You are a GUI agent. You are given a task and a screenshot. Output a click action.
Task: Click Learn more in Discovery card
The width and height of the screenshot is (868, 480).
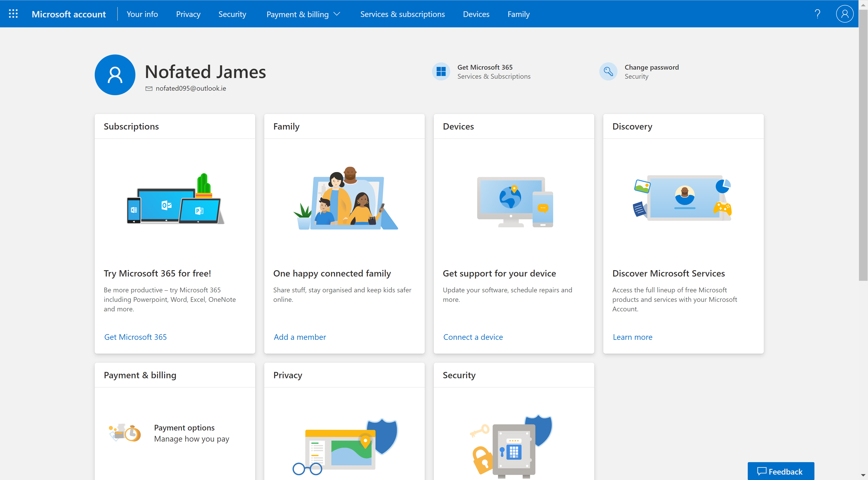click(632, 337)
